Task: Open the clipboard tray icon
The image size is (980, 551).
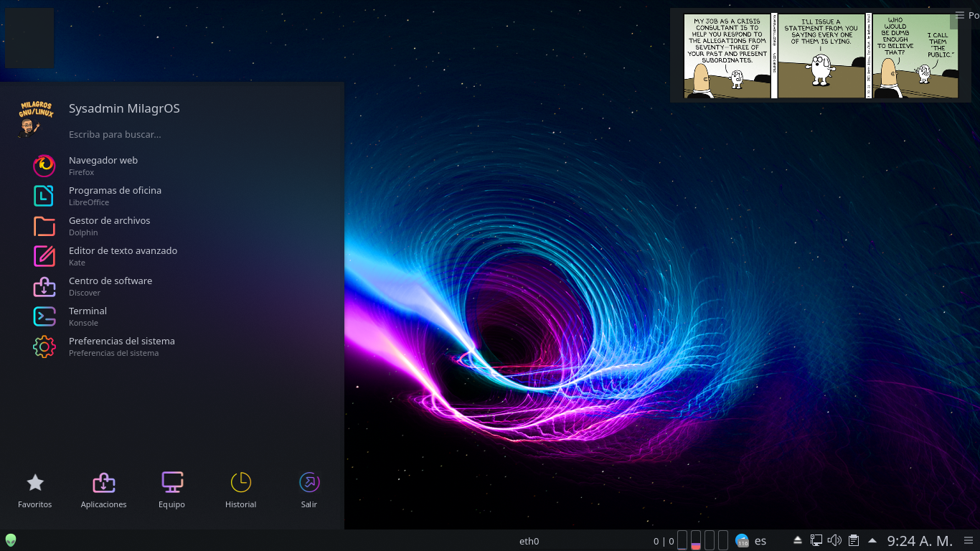Action: click(x=854, y=540)
